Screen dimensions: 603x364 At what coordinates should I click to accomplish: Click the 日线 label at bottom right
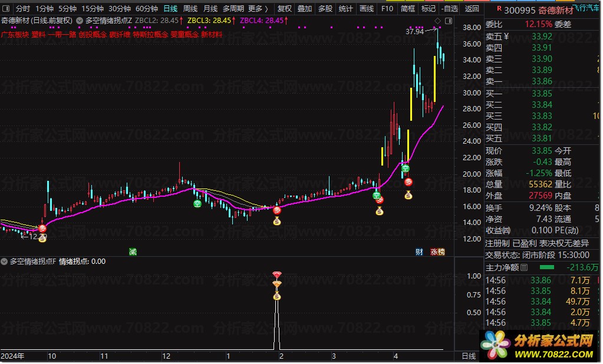(469, 356)
